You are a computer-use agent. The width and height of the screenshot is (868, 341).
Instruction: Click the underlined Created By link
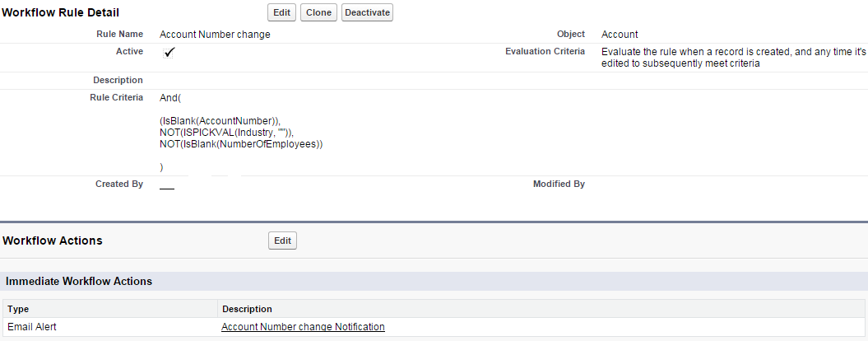pyautogui.click(x=167, y=186)
